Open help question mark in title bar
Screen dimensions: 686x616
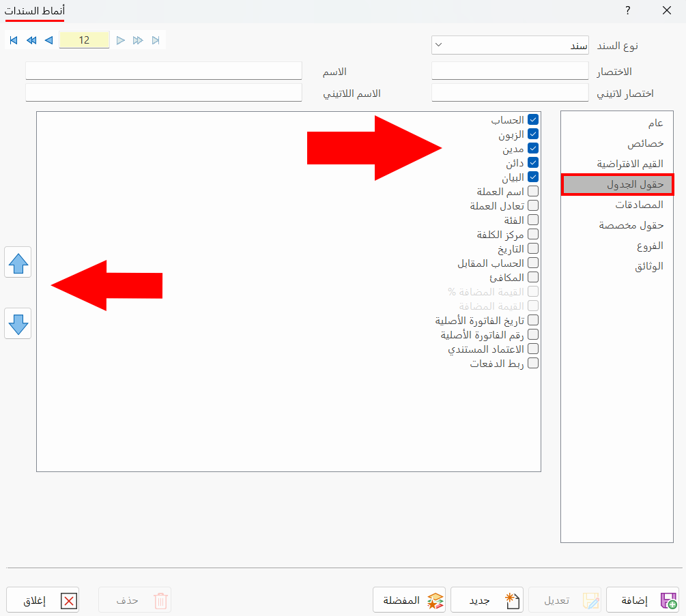pos(628,10)
